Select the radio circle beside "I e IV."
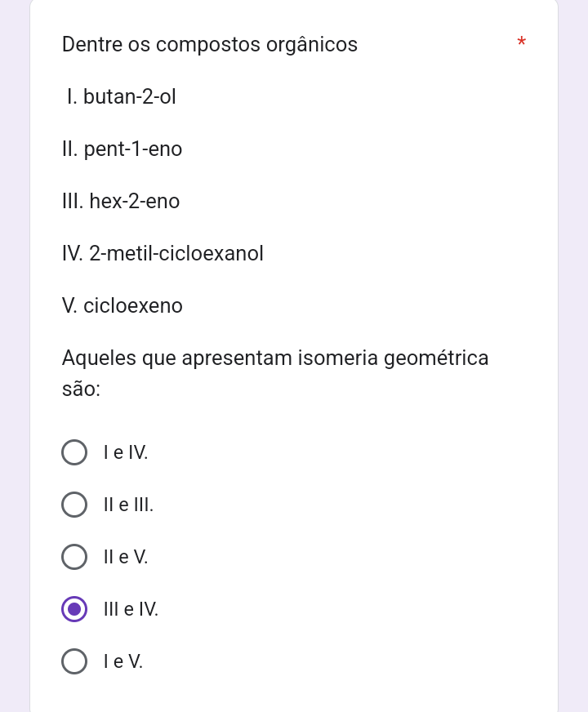The width and height of the screenshot is (588, 712). (74, 452)
